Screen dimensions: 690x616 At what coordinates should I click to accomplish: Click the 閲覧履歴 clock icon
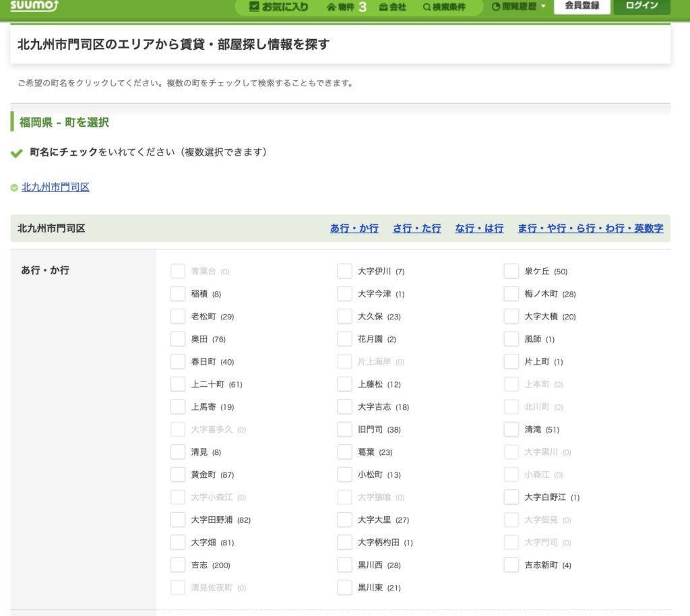pyautogui.click(x=495, y=8)
